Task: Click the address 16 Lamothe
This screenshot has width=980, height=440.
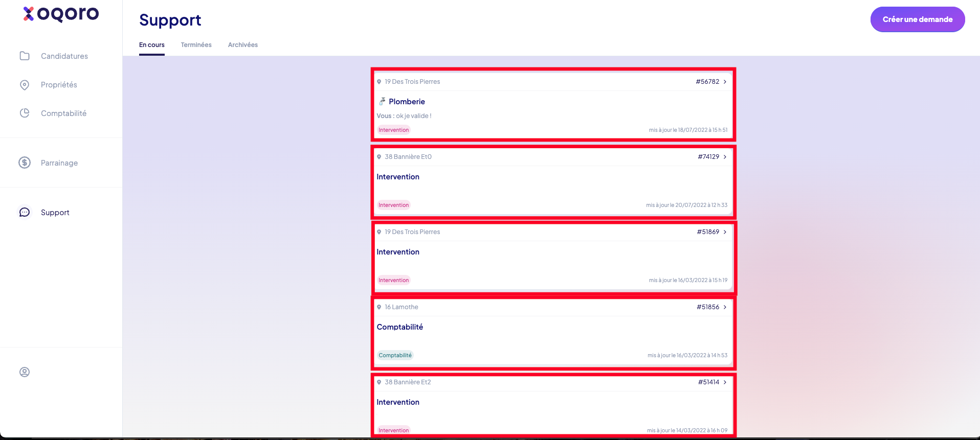Action: (402, 307)
